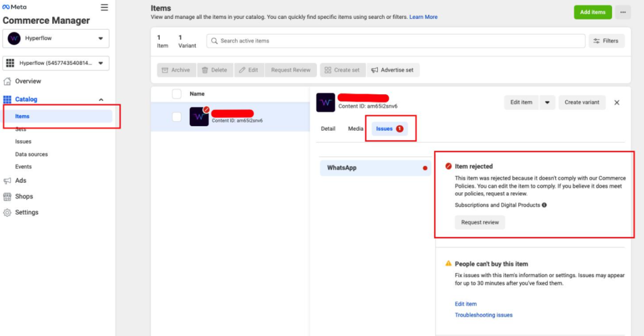Click the 'Item rejected' heading
The image size is (644, 336).
474,166
